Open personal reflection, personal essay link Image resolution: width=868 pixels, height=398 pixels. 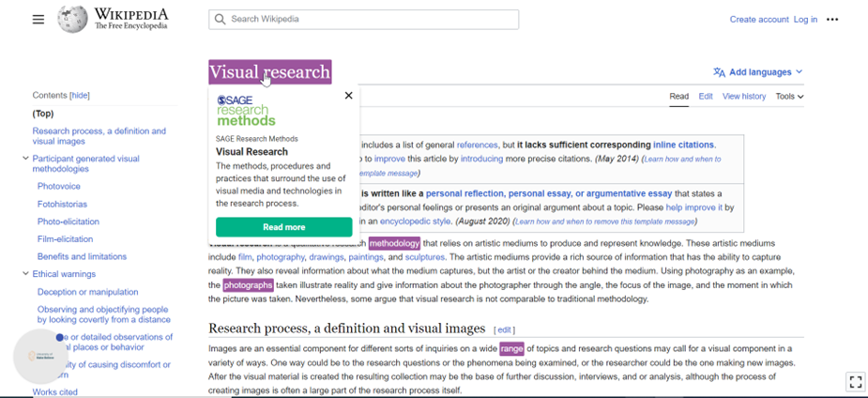click(x=549, y=193)
